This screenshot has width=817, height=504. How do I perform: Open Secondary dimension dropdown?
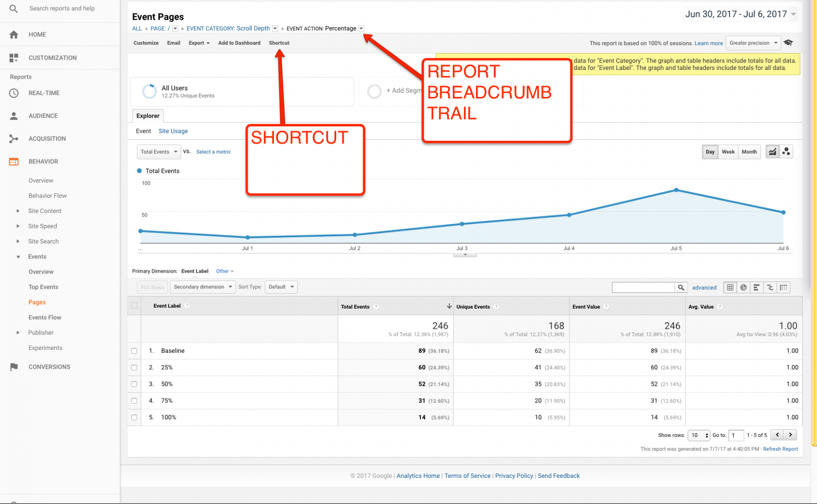(203, 287)
